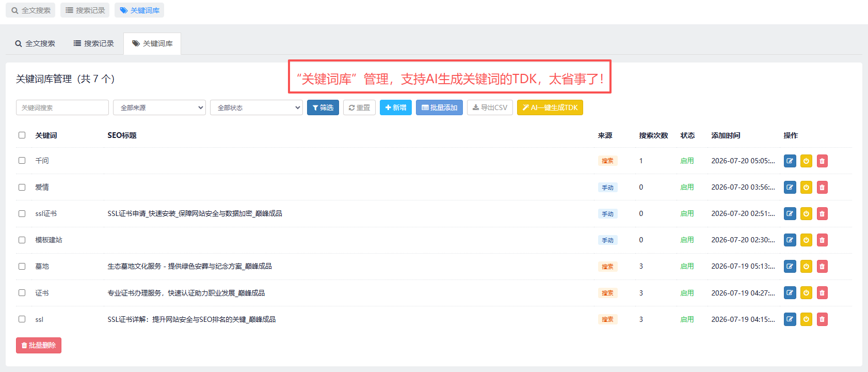
Task: Click the yellow power icon for 爱情 row
Action: tap(806, 187)
